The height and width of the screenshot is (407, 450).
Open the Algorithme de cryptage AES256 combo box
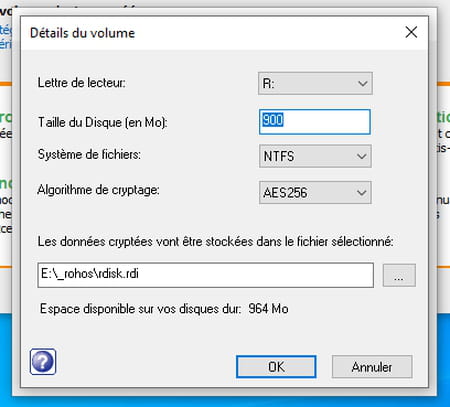click(315, 192)
